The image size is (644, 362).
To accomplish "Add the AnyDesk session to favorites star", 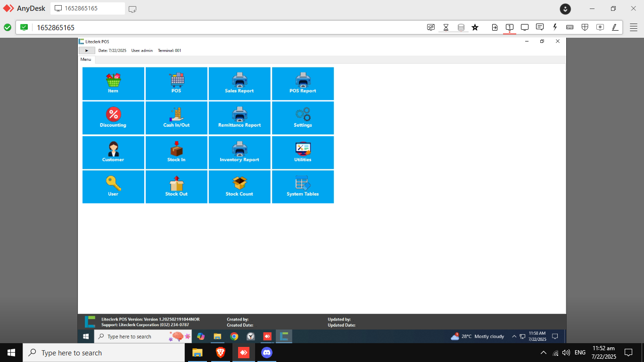I will (475, 27).
